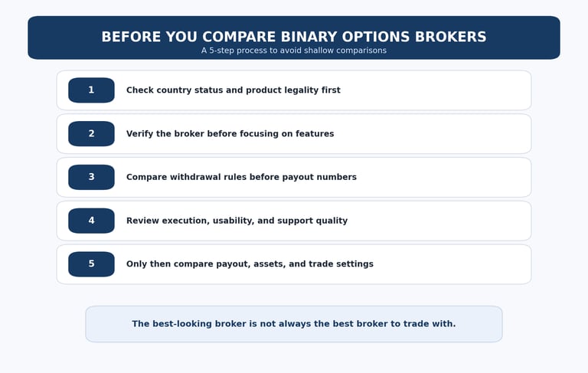Click the 'best-looking broker' callout box
Image resolution: width=588 pixels, height=373 pixels.
pos(293,324)
